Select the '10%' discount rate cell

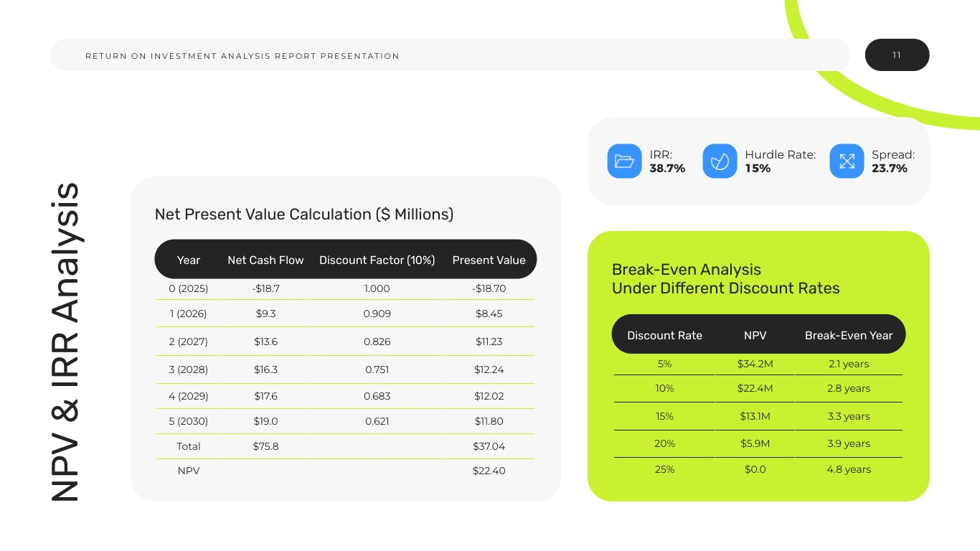click(664, 388)
